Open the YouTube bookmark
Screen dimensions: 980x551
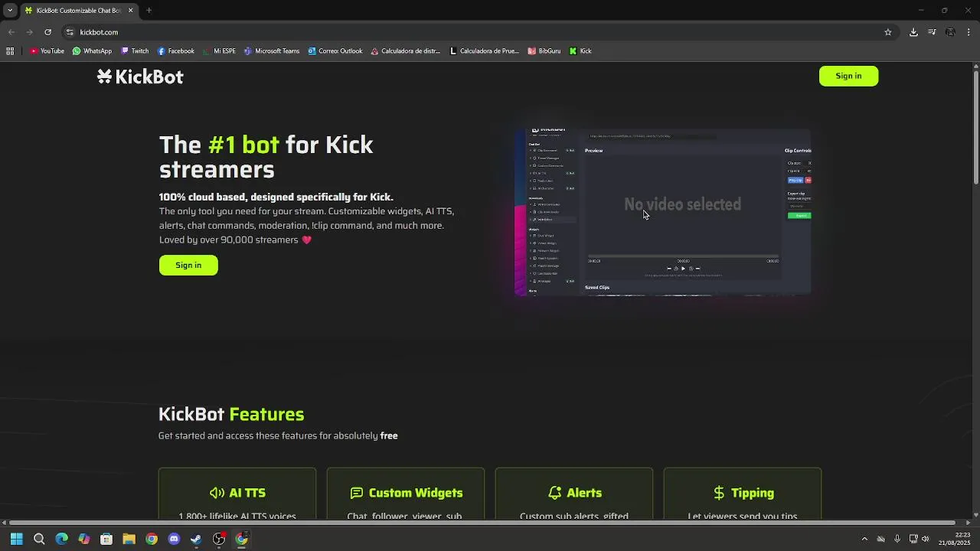(47, 51)
